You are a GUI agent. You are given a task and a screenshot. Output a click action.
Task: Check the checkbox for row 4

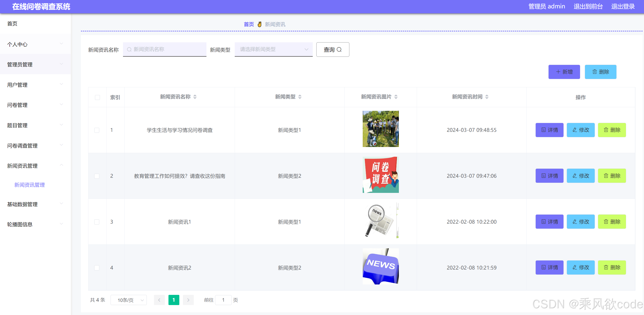(97, 268)
